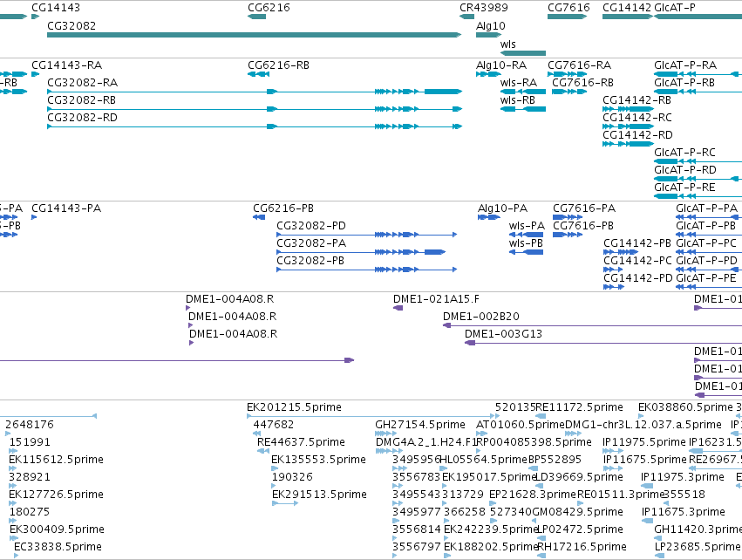Select EST label EK135553.5prime
Screen dimensions: 742x560
[319, 460]
